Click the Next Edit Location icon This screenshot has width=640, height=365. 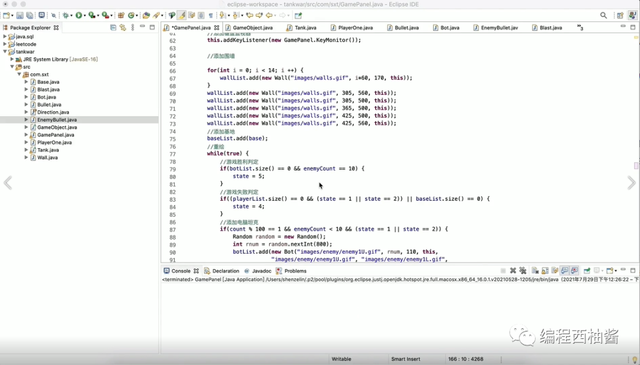[x=259, y=16]
